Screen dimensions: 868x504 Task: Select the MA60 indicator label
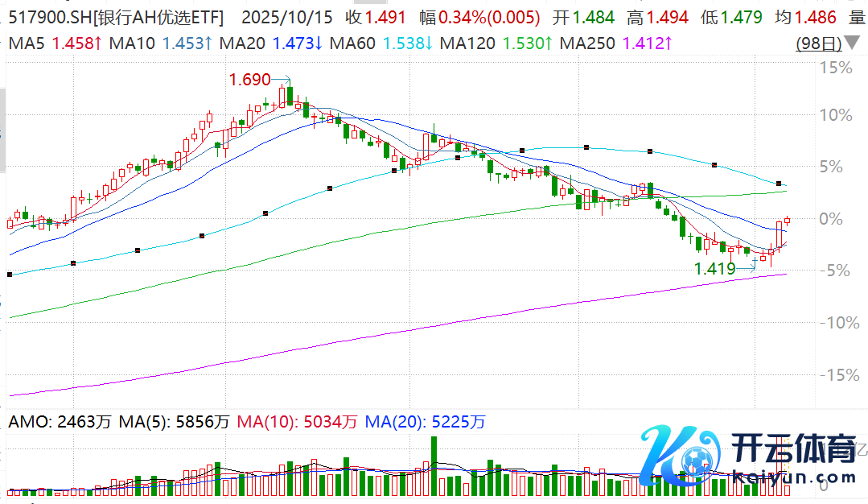pyautogui.click(x=353, y=43)
